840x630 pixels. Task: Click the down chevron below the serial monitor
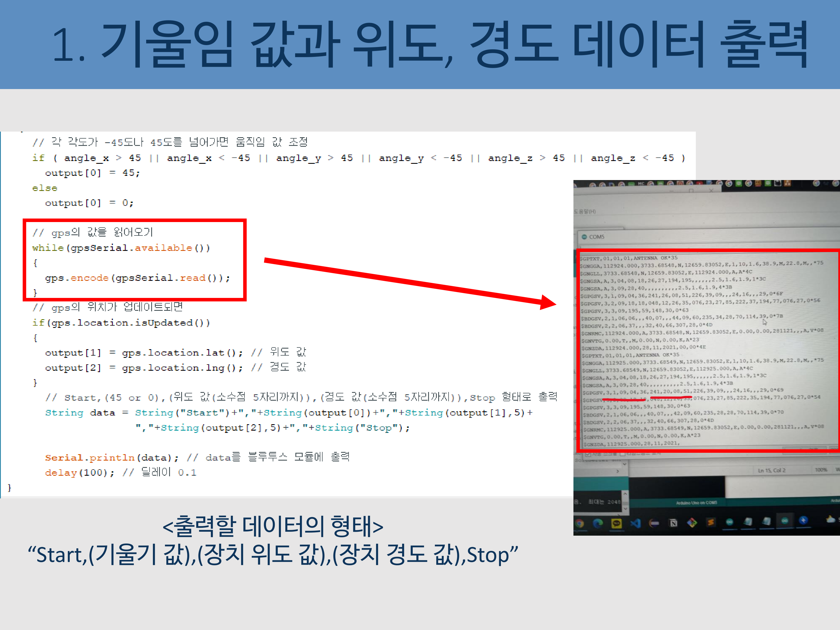[x=625, y=464]
